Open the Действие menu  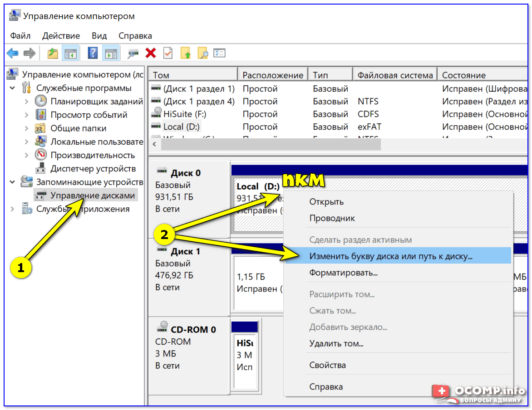coord(61,36)
